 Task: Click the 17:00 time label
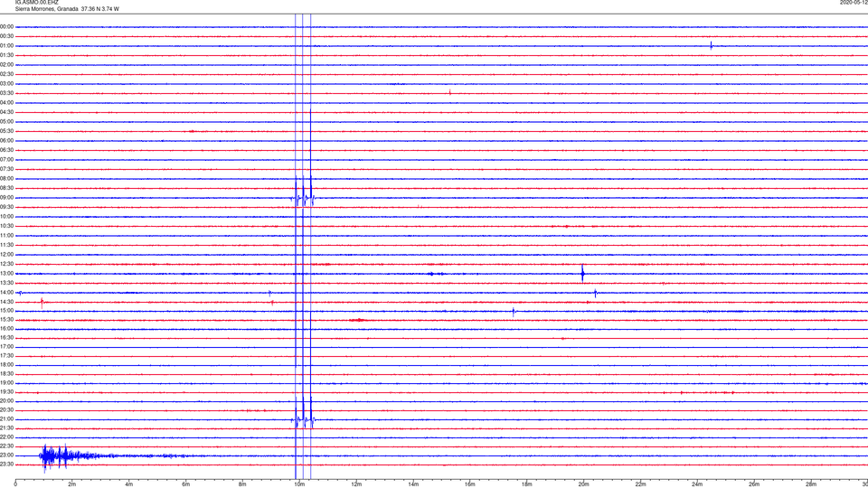click(x=6, y=347)
